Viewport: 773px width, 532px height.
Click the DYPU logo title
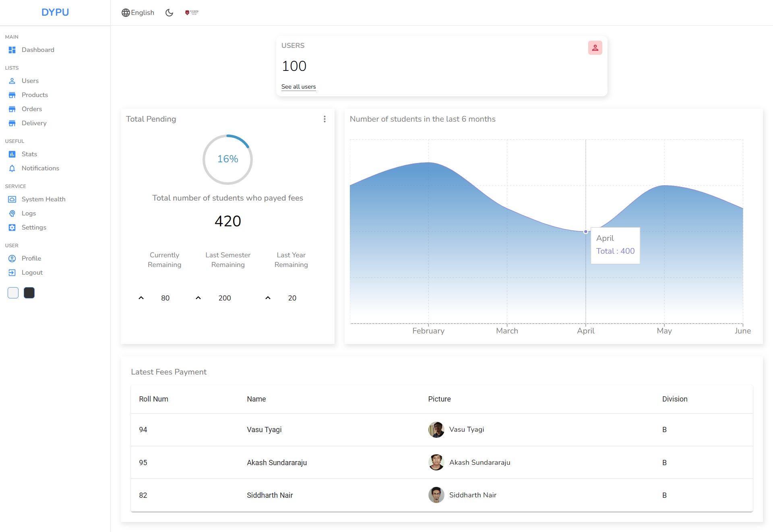pos(55,12)
